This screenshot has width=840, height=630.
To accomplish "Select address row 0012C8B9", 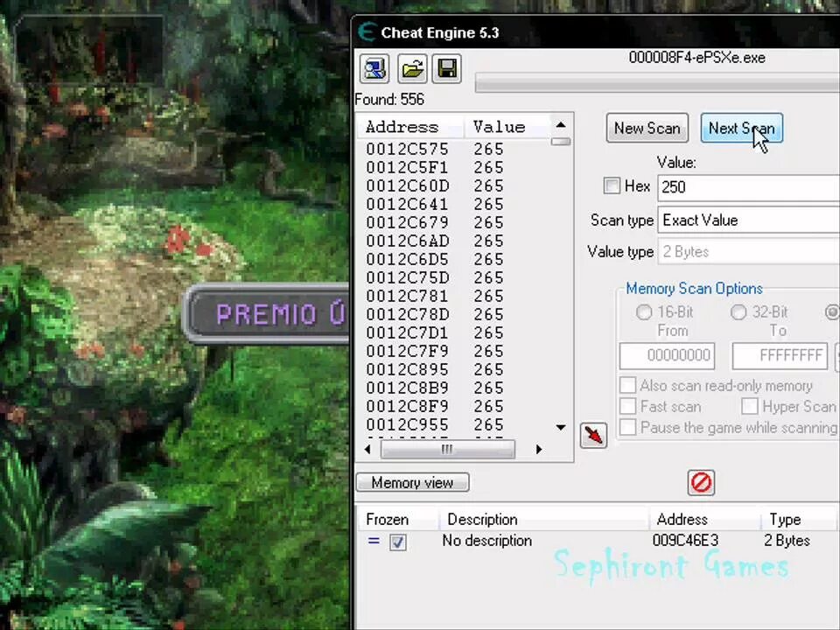I will pos(455,388).
